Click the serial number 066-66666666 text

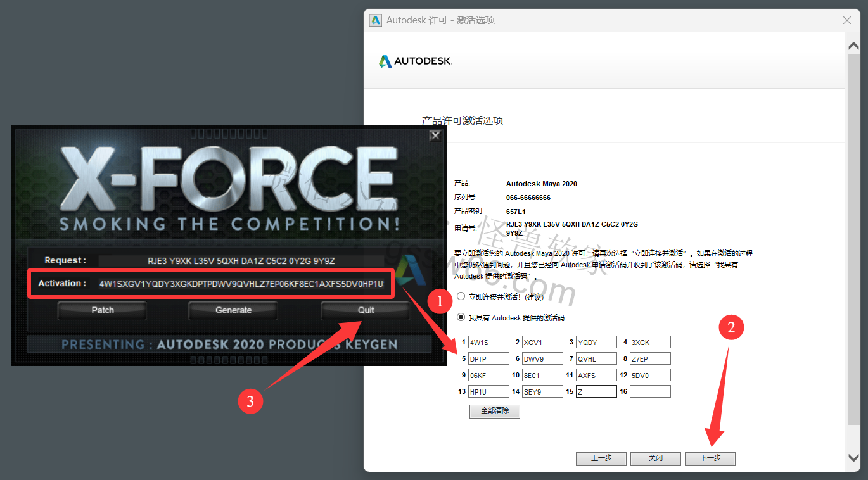[528, 198]
